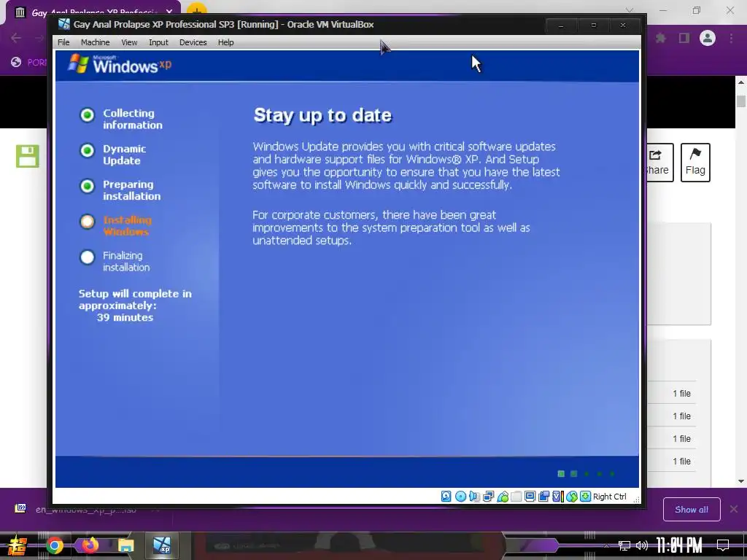Click the network icon in the system tray
Viewport: 747px width, 560px height.
(x=624, y=545)
